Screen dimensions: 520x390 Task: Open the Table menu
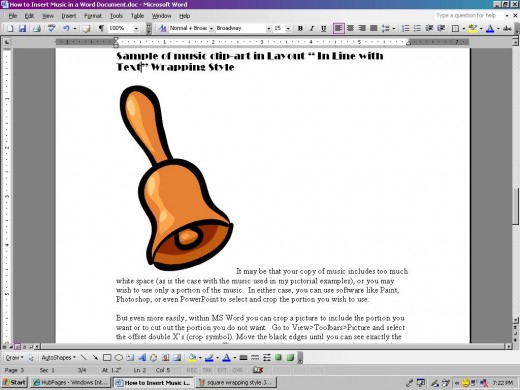click(x=137, y=16)
